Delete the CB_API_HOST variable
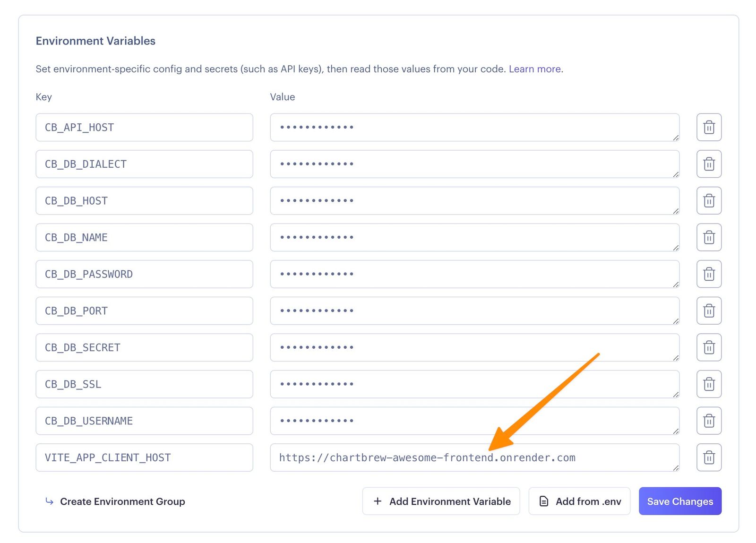Screen dimensions: 756x543 pos(709,127)
